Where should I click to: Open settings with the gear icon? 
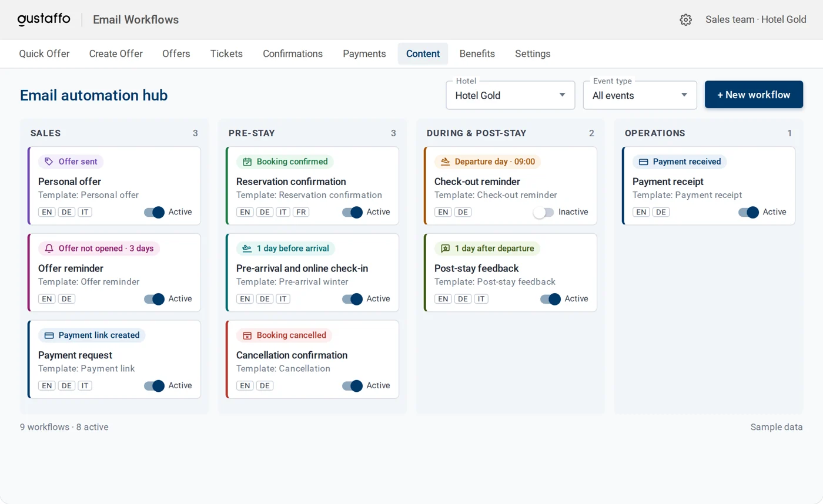point(685,20)
